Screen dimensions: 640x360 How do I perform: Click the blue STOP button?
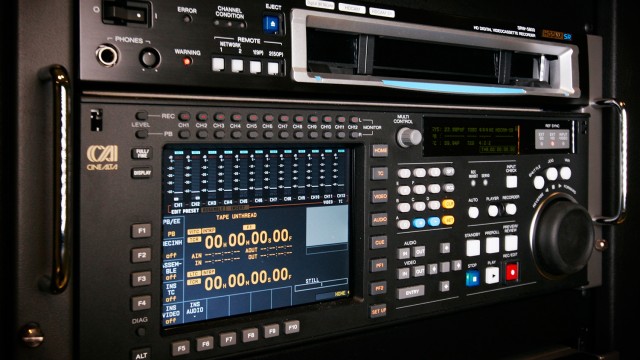coord(473,278)
